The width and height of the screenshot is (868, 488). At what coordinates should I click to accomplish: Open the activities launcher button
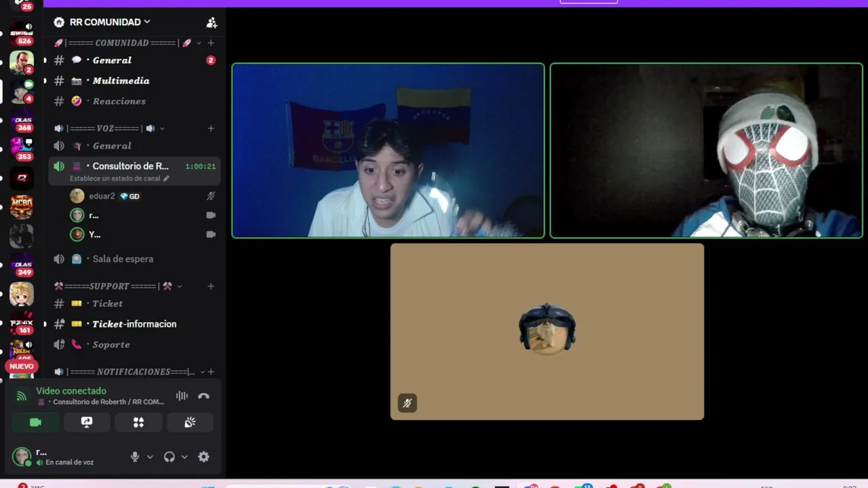[138, 422]
